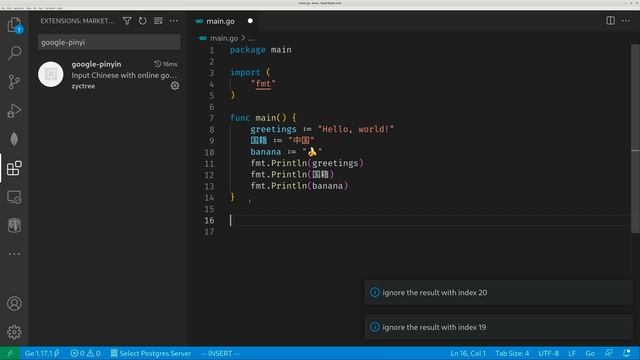Click the feedback icon in status bar
Viewport: 640px width, 360px height.
click(x=608, y=353)
